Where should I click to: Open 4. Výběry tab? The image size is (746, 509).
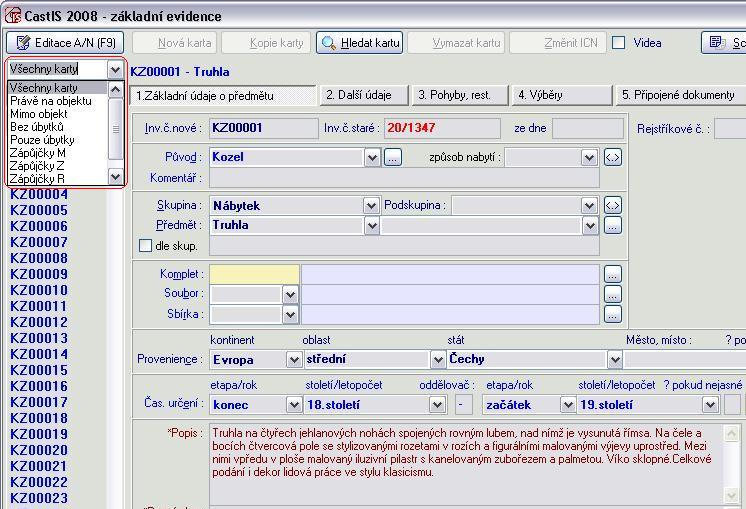point(562,95)
